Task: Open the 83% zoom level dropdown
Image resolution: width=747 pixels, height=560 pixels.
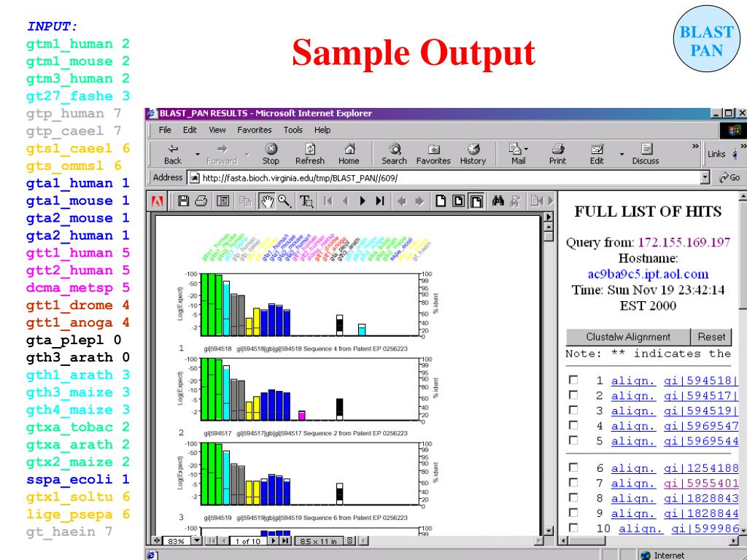Action: 196,540
